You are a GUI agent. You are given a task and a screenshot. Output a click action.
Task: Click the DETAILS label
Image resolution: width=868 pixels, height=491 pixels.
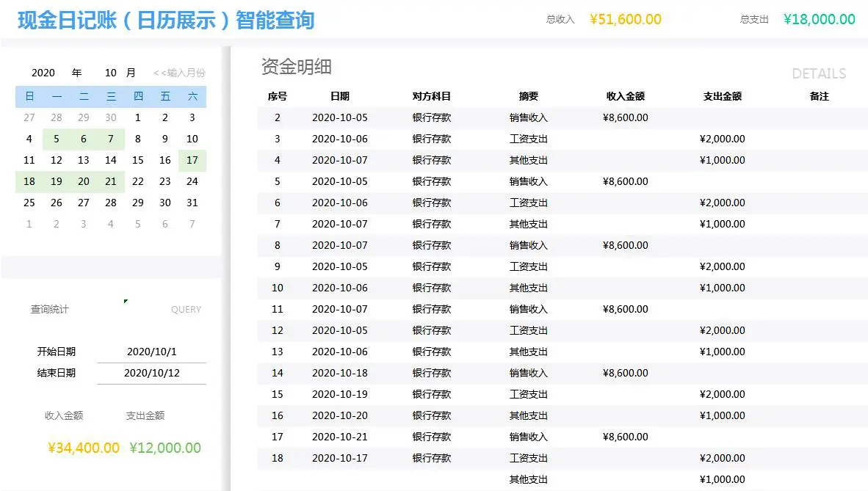click(819, 73)
